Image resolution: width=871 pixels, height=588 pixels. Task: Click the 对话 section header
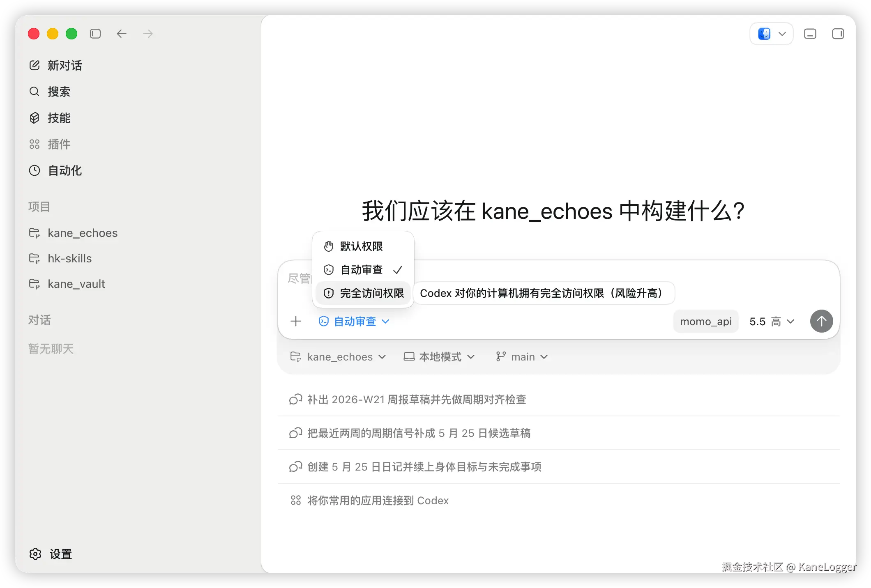[x=39, y=320]
